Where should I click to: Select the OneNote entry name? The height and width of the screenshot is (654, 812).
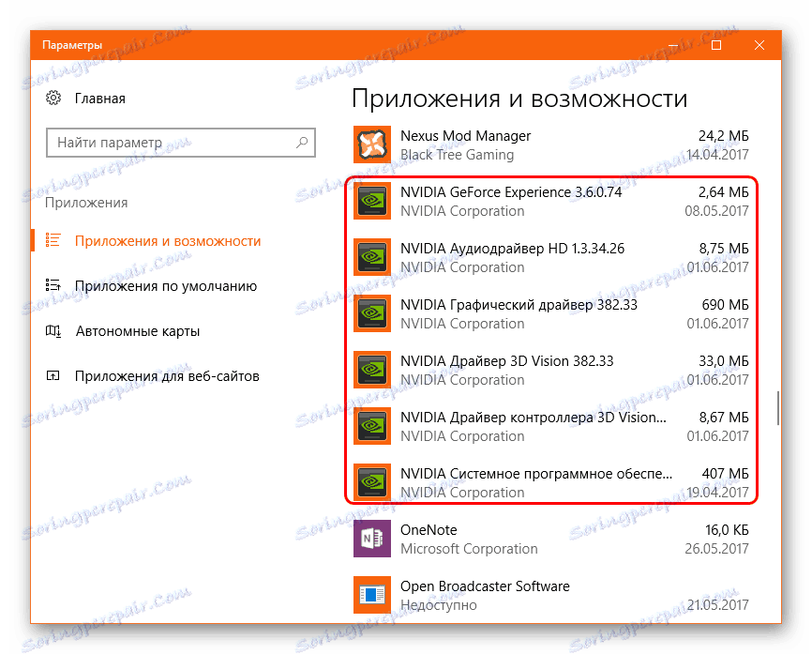tap(429, 530)
